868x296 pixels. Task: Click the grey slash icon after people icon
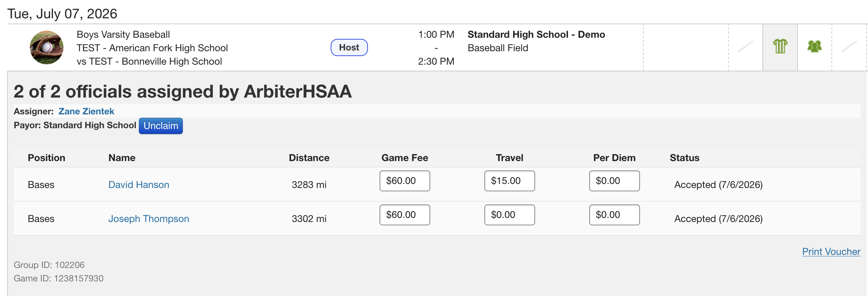(849, 47)
